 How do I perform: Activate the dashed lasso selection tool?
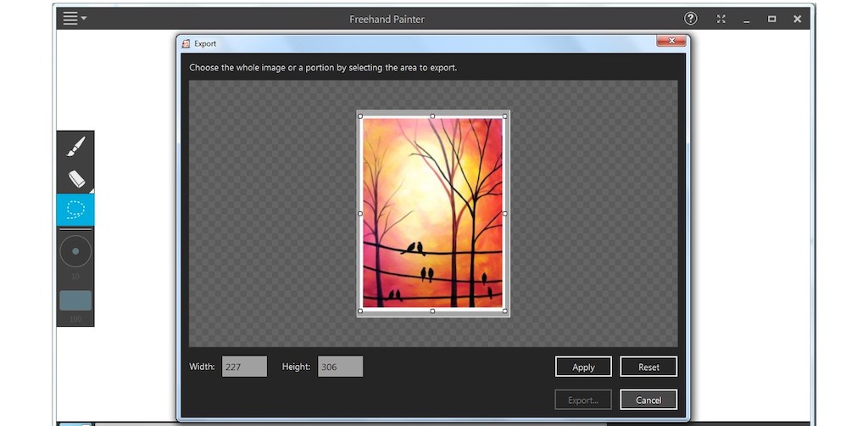[x=75, y=210]
